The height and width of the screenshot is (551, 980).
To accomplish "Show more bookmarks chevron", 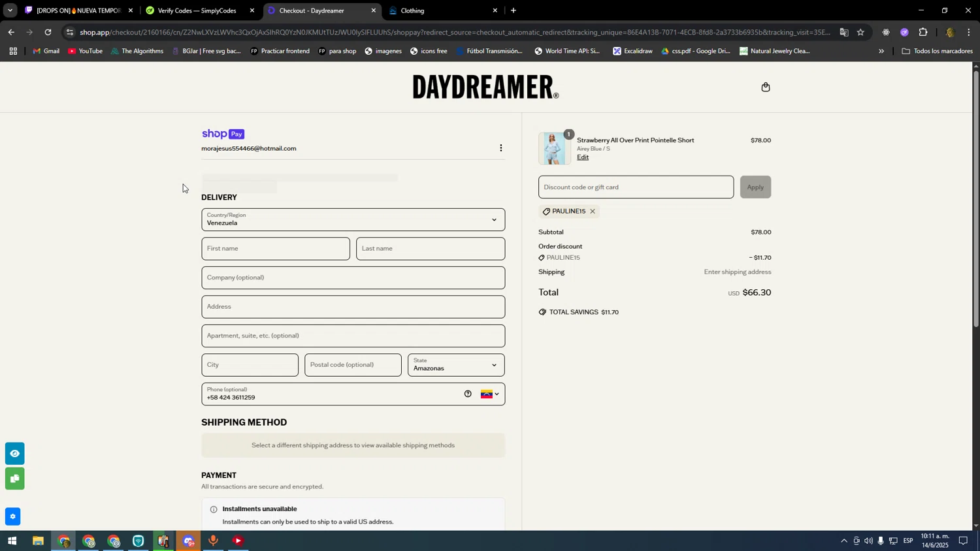I will click(x=881, y=51).
